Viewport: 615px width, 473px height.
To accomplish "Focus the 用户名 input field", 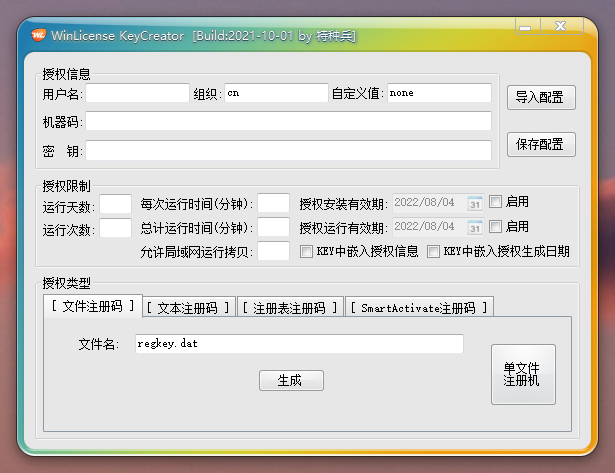I will click(137, 93).
